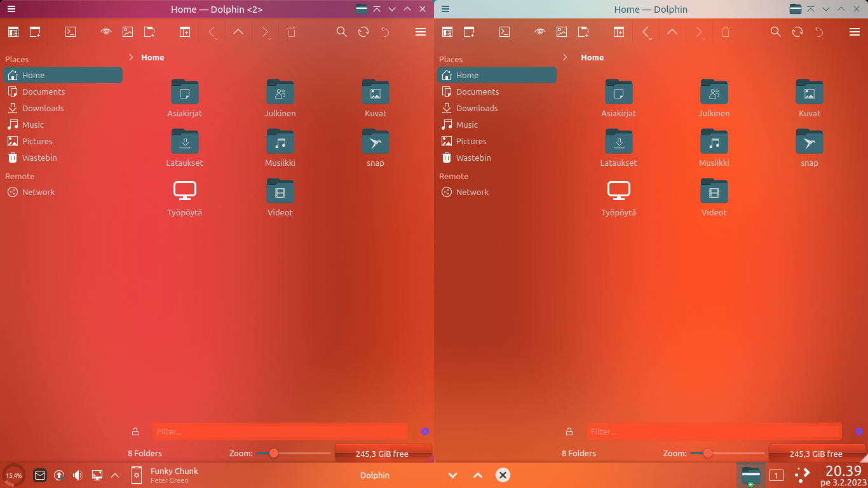This screenshot has width=868, height=488.
Task: Toggle panels icon in right Dolphin toolbar
Action: [x=447, y=32]
